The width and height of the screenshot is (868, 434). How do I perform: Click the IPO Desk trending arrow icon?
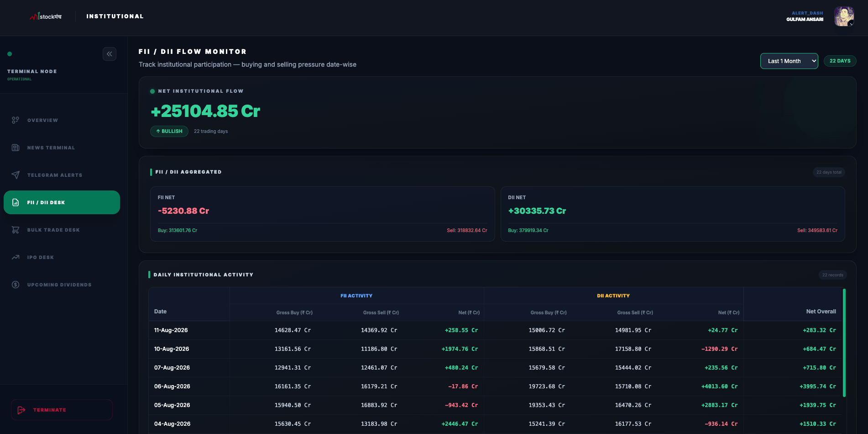(x=16, y=257)
